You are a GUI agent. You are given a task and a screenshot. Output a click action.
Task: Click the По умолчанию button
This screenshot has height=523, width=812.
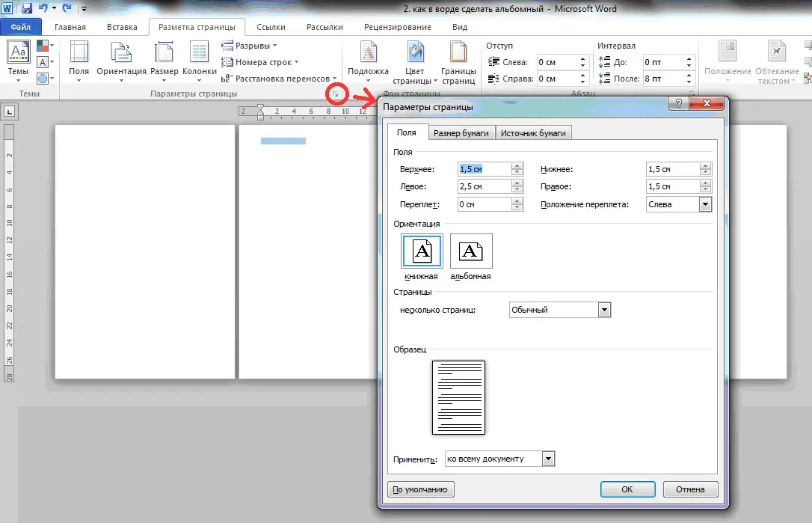pos(420,489)
